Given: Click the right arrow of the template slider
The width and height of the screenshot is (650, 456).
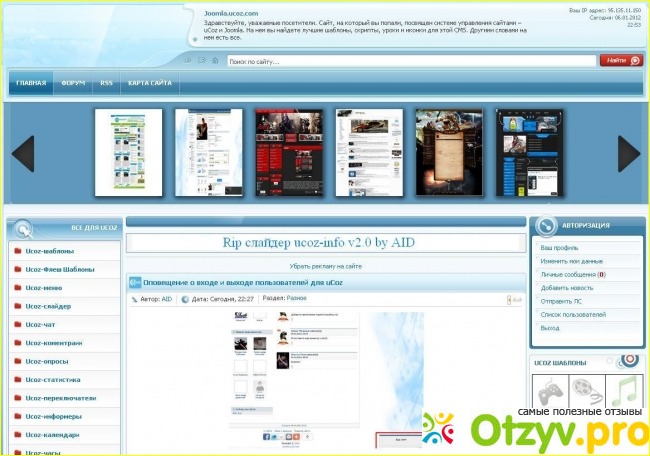Looking at the screenshot, I should coord(628,153).
